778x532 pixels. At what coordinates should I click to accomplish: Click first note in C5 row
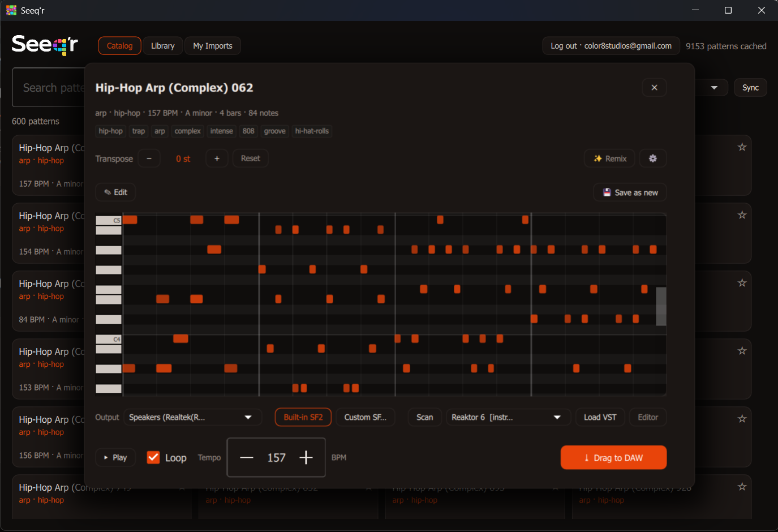[x=130, y=220]
